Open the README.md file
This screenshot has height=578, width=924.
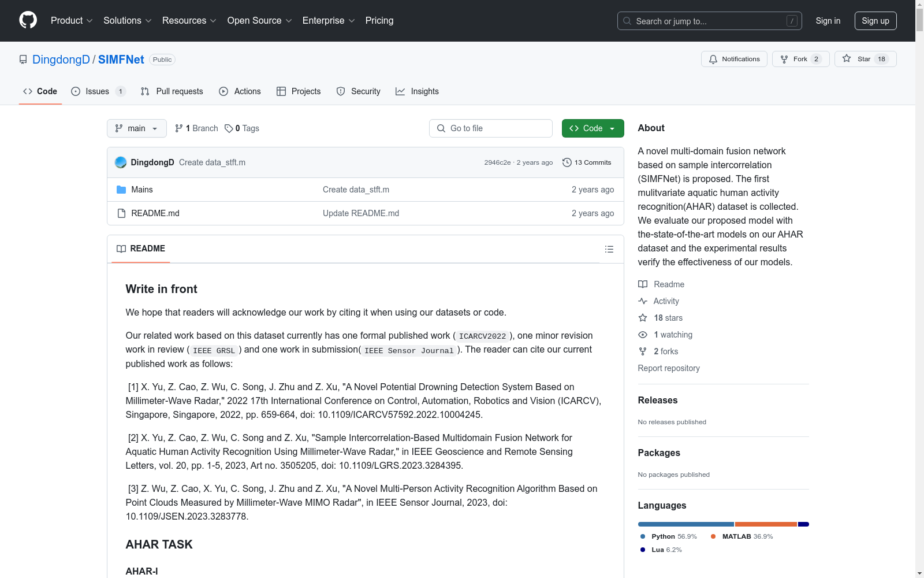155,213
